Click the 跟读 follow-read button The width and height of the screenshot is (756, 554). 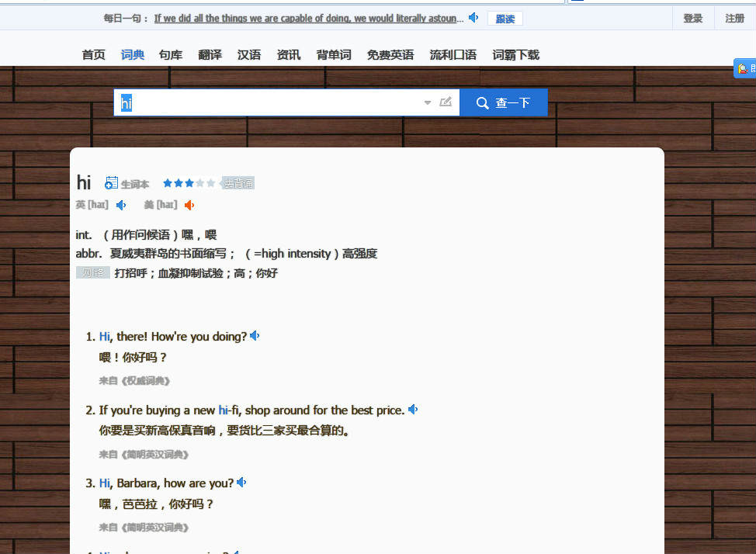click(x=505, y=19)
